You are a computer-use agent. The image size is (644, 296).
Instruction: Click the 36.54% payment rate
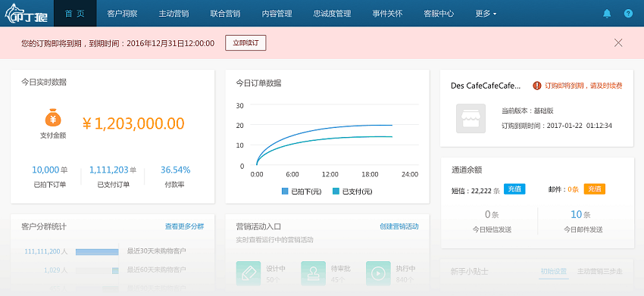(x=175, y=170)
